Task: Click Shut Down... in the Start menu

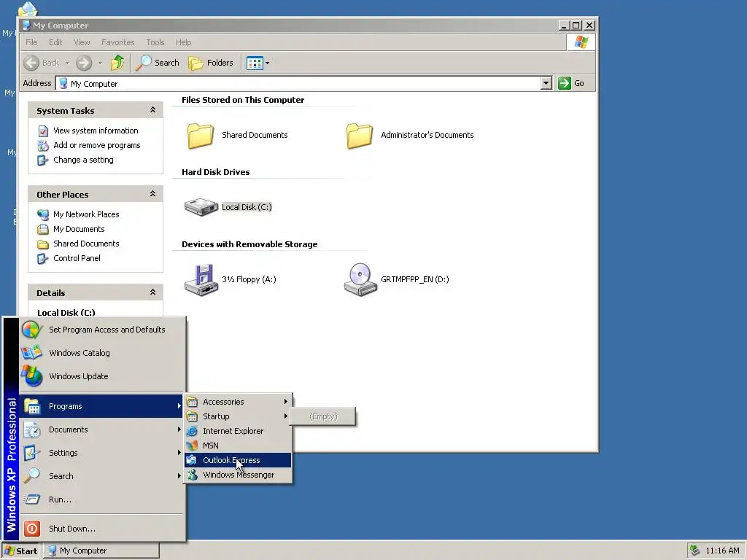Action: click(x=101, y=529)
